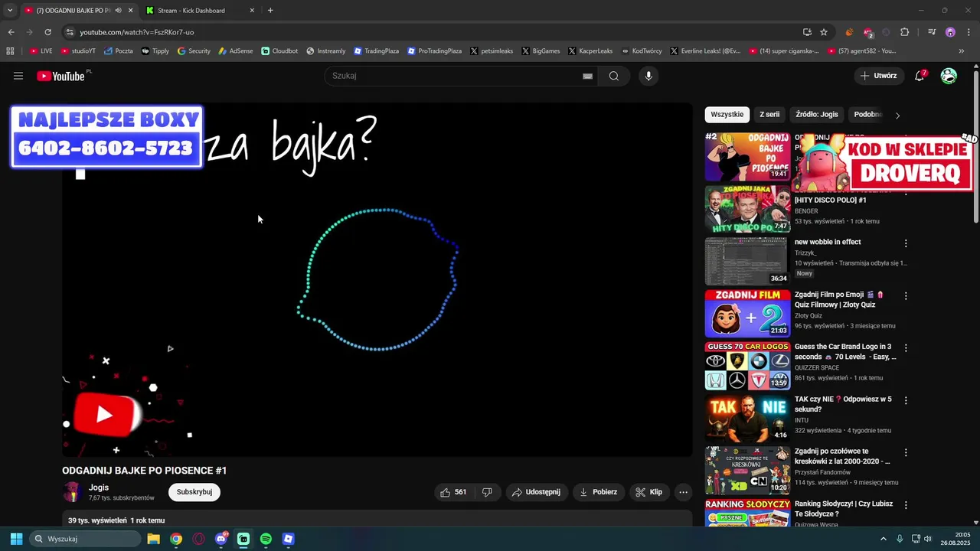The width and height of the screenshot is (980, 551).
Task: Dislike the video with thumbs down
Action: coord(487,492)
